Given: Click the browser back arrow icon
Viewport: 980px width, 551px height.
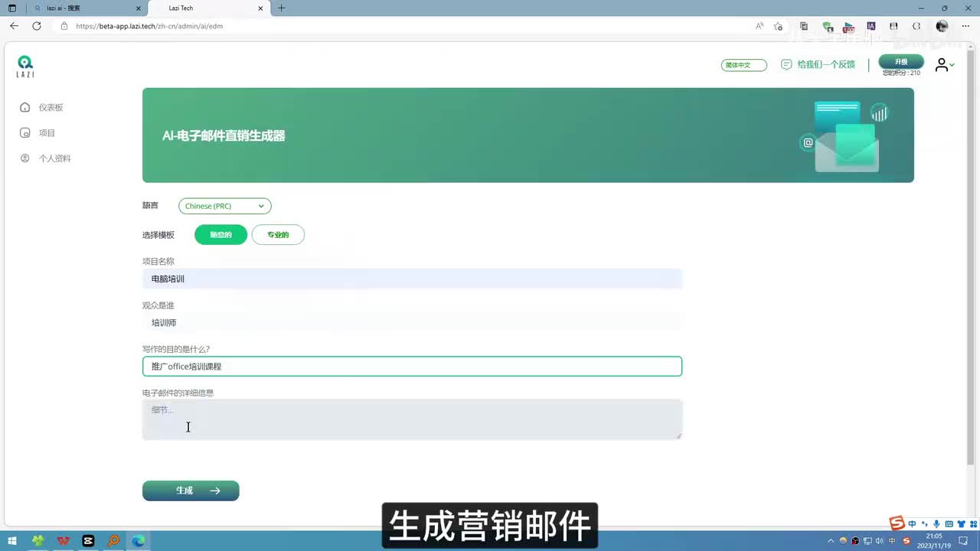Looking at the screenshot, I should coord(14,26).
